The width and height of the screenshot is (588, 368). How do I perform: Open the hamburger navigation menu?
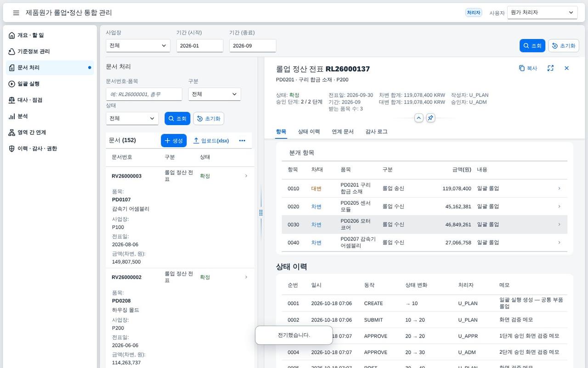pos(16,13)
